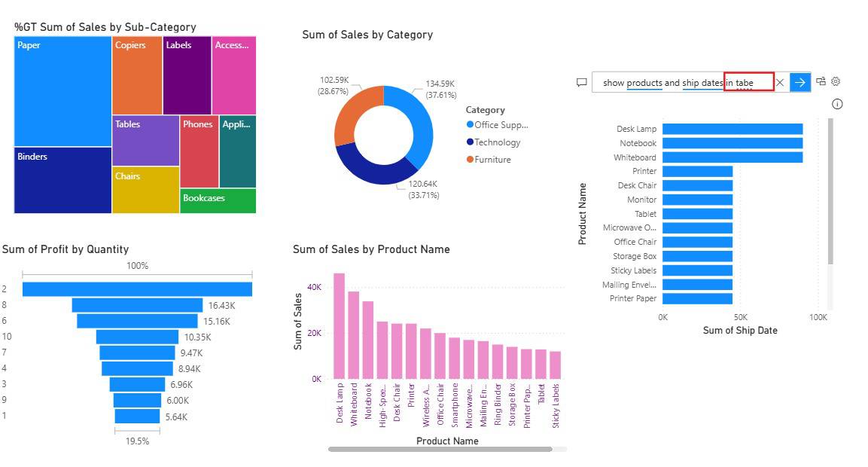Click the funnel bar labeled 16.43K

pyautogui.click(x=137, y=305)
